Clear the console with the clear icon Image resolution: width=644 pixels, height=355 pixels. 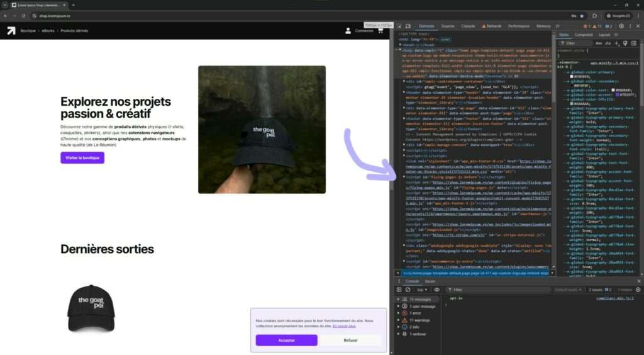pos(408,290)
